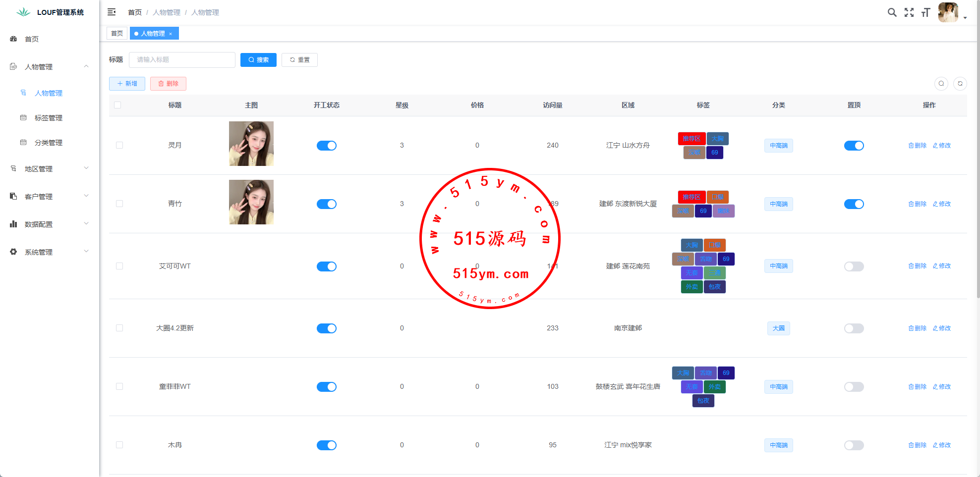980x477 pixels.
Task: Click 修改 link for 木冉 row
Action: tap(942, 445)
